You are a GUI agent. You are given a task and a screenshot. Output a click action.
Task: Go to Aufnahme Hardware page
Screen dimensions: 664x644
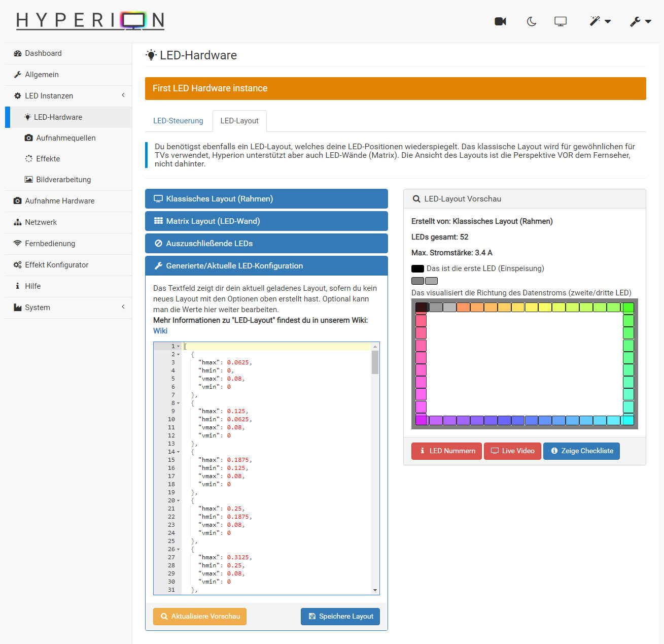(68, 201)
